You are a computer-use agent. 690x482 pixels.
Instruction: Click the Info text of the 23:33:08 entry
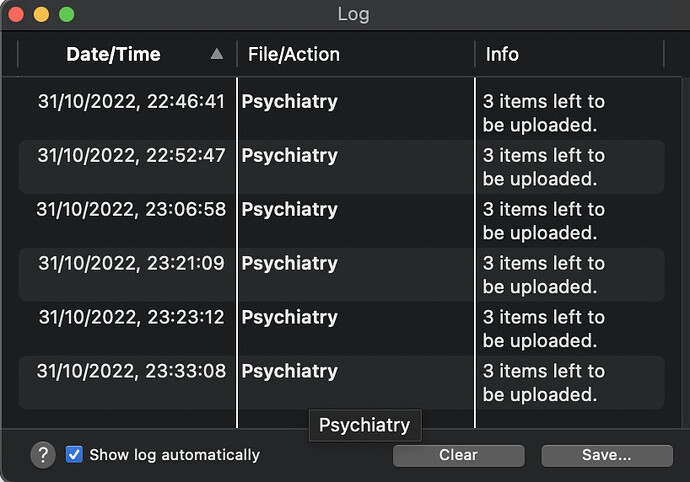point(543,383)
